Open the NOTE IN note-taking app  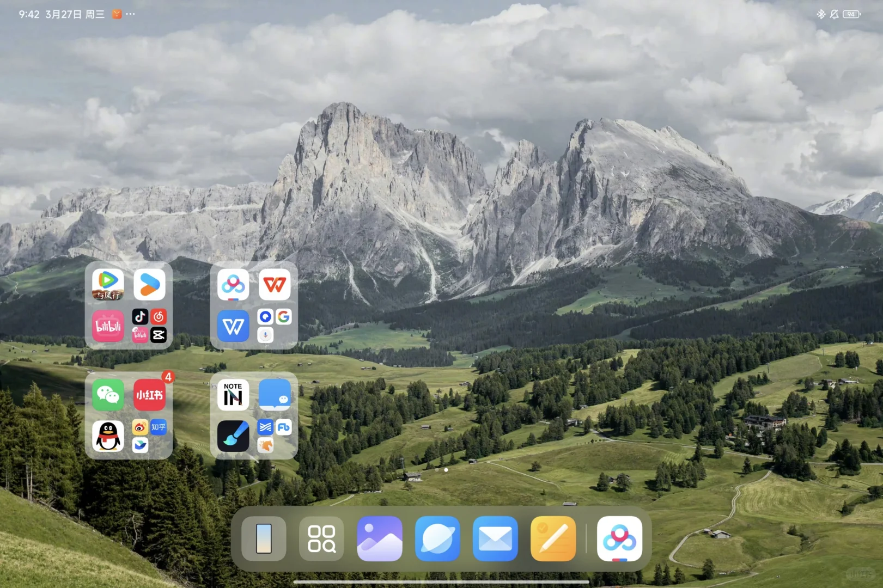click(x=233, y=395)
